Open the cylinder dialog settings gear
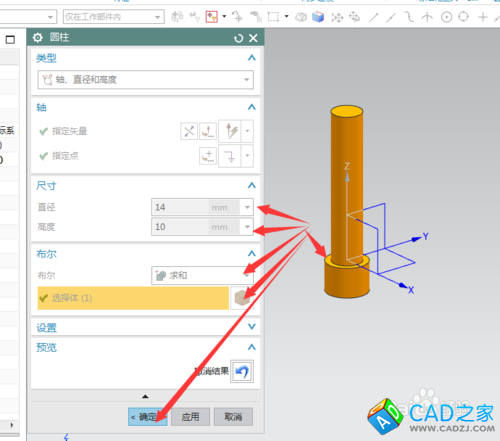The height and width of the screenshot is (441, 500). click(38, 38)
